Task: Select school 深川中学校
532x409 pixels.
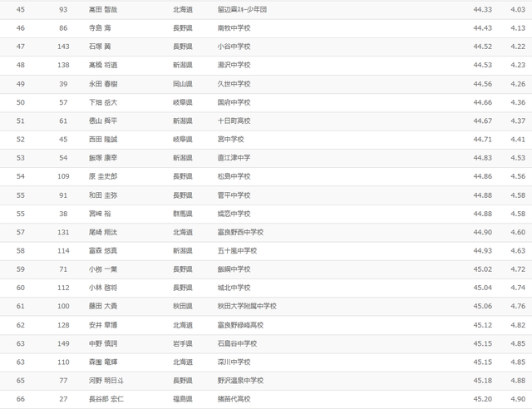Action: [234, 362]
